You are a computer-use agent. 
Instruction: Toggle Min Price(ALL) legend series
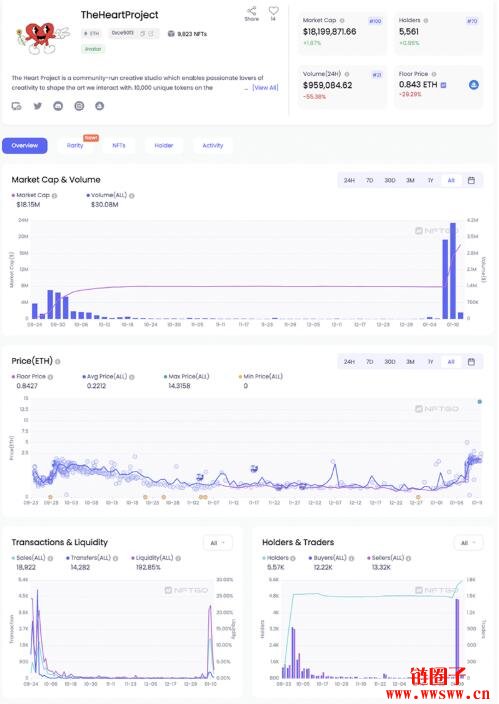pyautogui.click(x=261, y=377)
